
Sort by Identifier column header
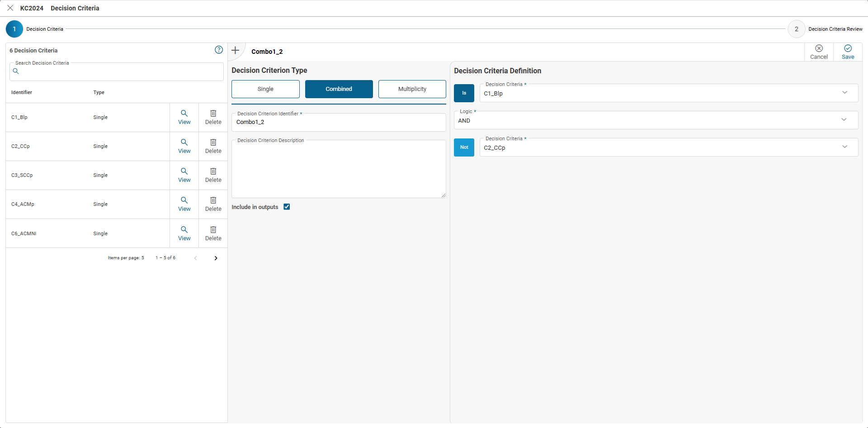point(22,92)
